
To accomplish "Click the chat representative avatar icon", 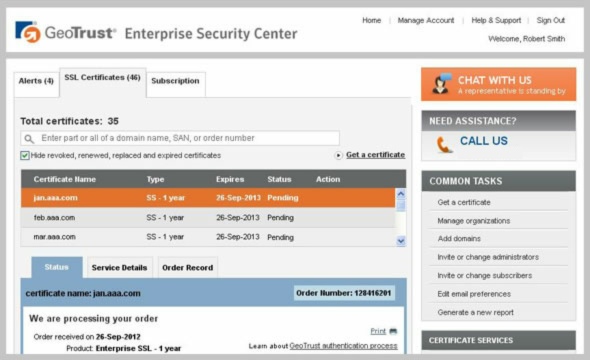I will click(x=442, y=84).
